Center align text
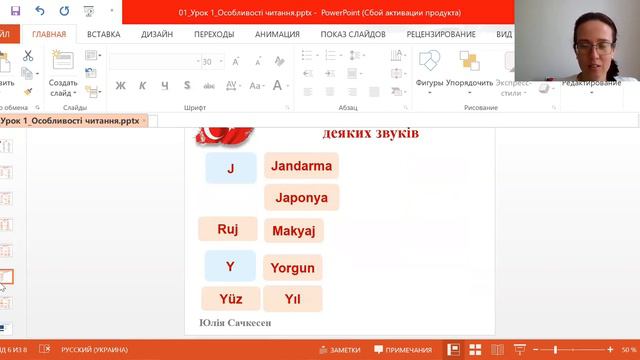 pyautogui.click(x=330, y=92)
